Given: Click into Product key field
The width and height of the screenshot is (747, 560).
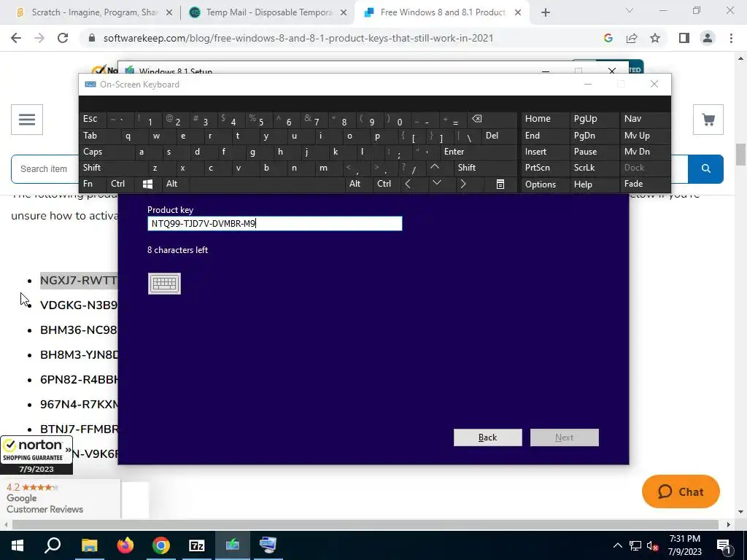Looking at the screenshot, I should [275, 224].
